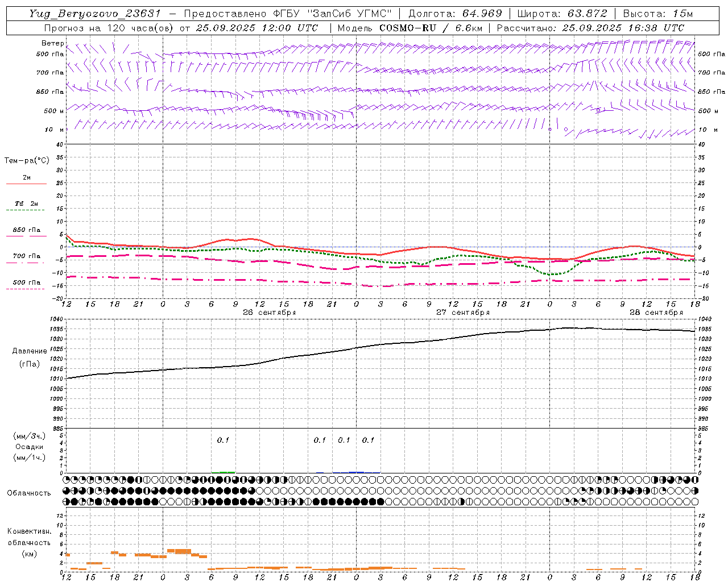728x582 pixels.
Task: Click the (мм/3ч.) precipitation unit label
Action: click(x=29, y=436)
